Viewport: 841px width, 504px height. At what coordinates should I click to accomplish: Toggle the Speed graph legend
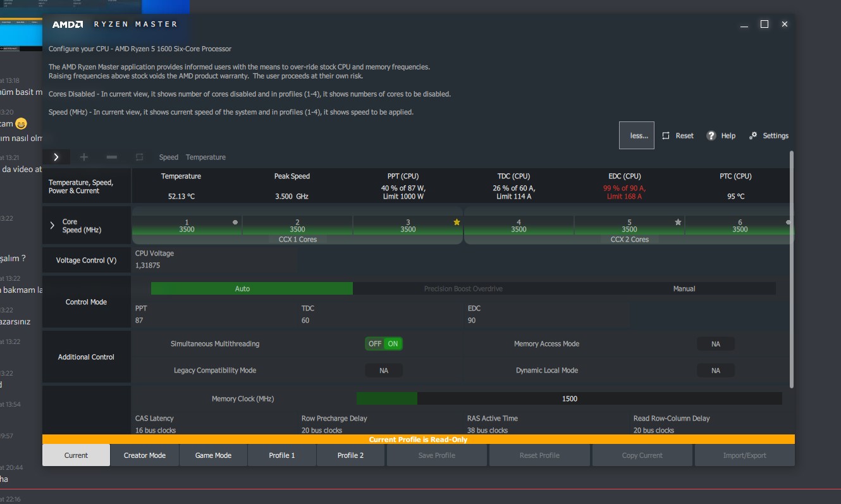coord(169,157)
